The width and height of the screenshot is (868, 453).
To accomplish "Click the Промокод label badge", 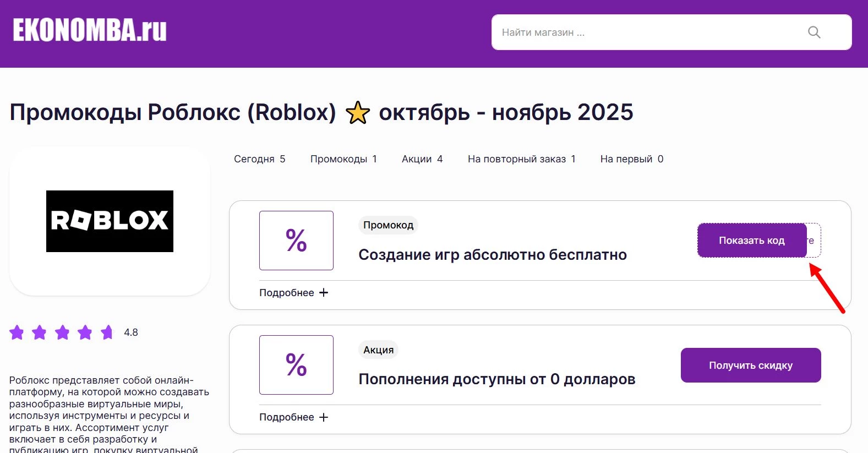I will [388, 225].
